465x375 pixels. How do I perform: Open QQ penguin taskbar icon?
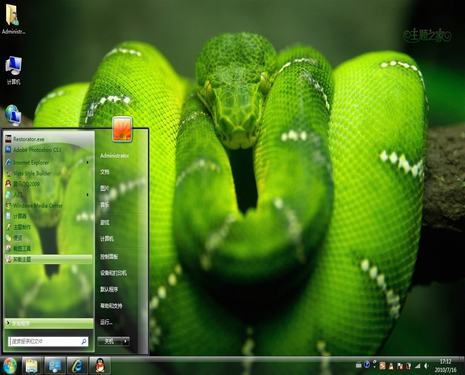click(x=100, y=366)
